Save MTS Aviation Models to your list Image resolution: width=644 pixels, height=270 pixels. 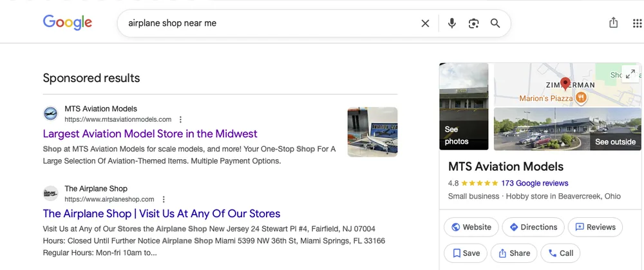pyautogui.click(x=466, y=253)
